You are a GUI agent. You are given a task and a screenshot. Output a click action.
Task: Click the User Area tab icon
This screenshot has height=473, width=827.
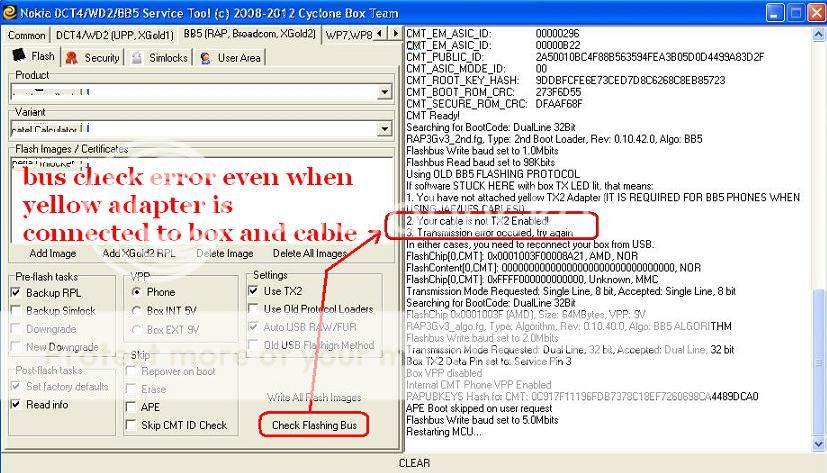pos(205,57)
